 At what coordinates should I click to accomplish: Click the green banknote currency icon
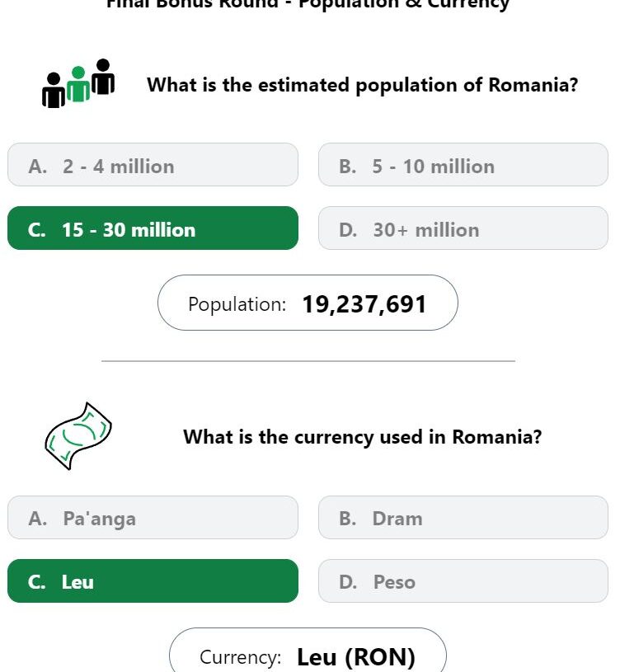coord(78,436)
